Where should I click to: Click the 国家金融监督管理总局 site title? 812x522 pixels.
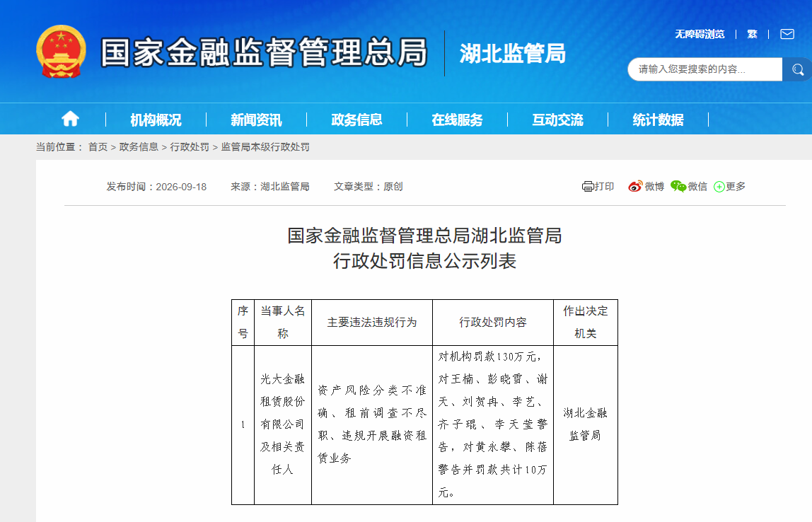point(264,52)
